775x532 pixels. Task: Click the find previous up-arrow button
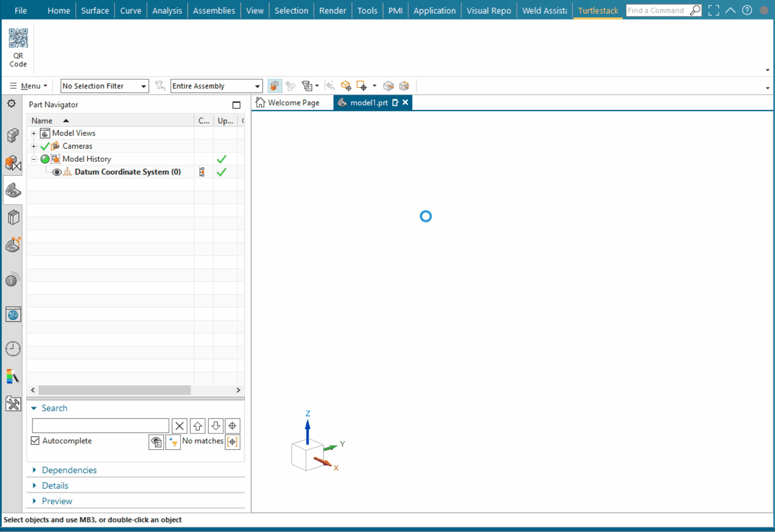click(197, 426)
